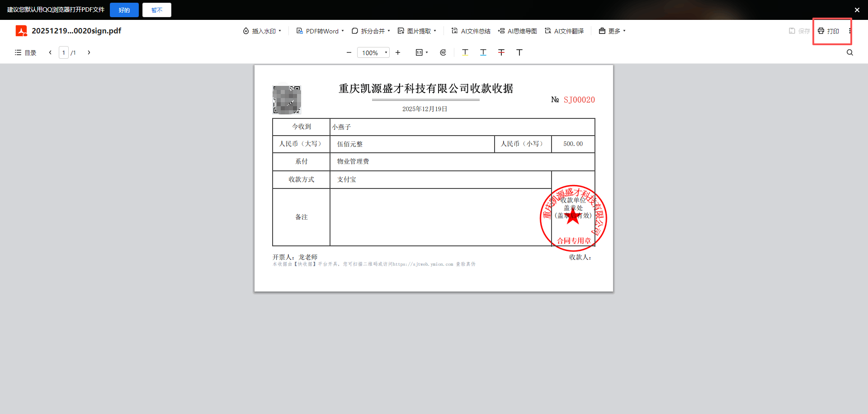The height and width of the screenshot is (414, 868).
Task: Zoom in with the plus button
Action: (x=397, y=52)
